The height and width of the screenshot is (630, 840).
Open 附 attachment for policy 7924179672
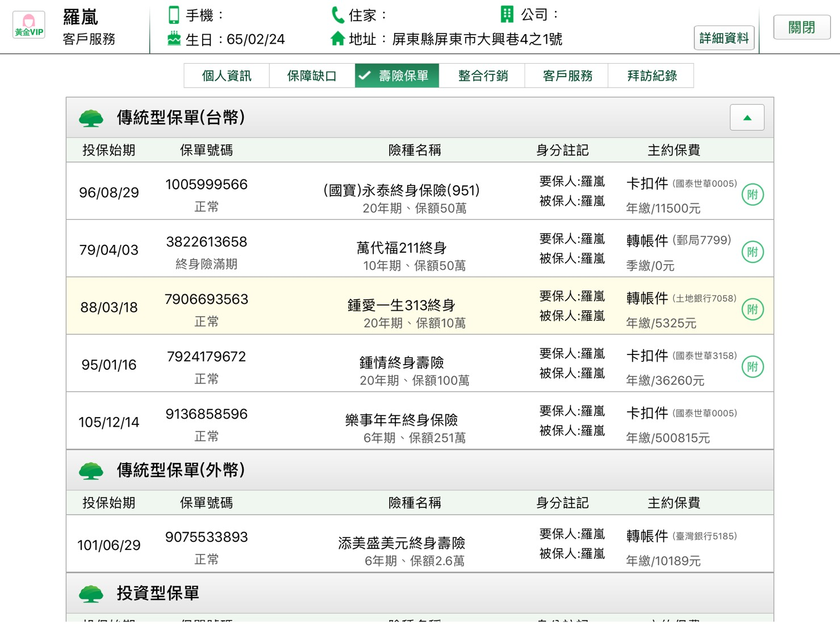(x=753, y=367)
